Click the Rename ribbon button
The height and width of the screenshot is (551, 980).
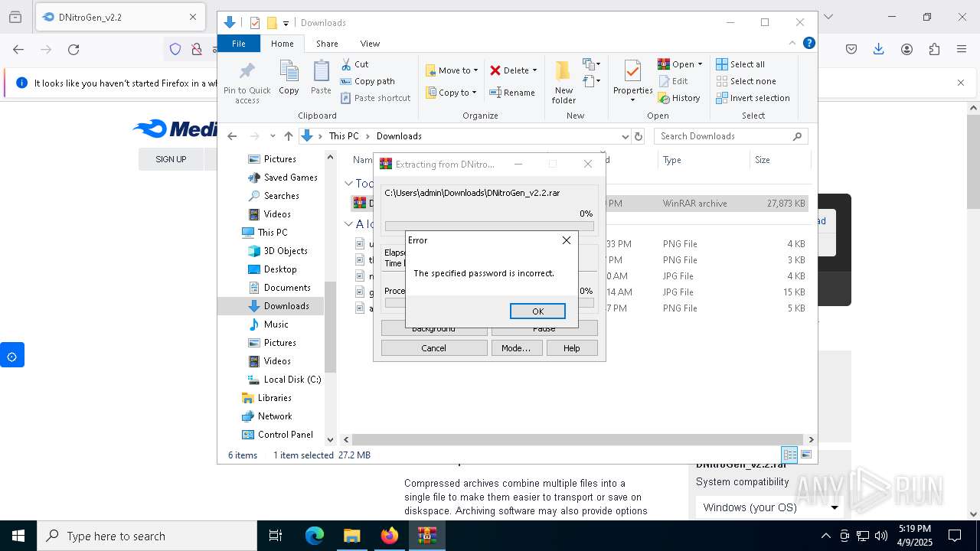click(x=513, y=93)
